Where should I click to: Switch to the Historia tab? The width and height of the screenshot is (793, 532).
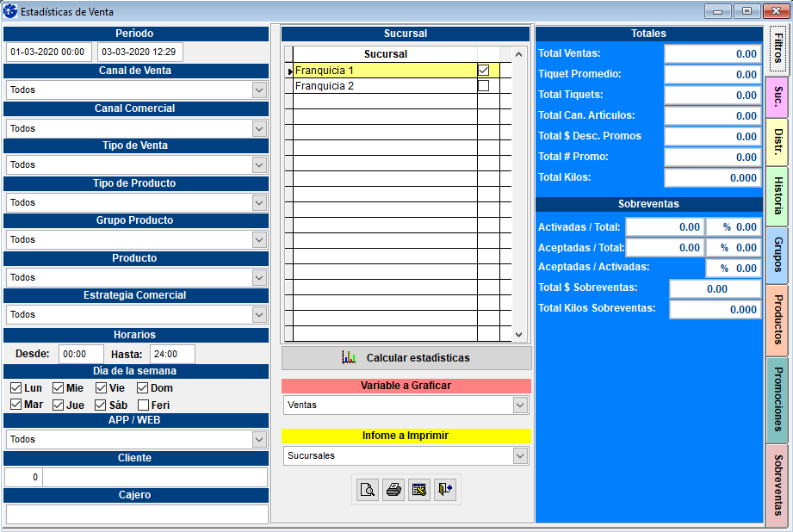(x=778, y=196)
